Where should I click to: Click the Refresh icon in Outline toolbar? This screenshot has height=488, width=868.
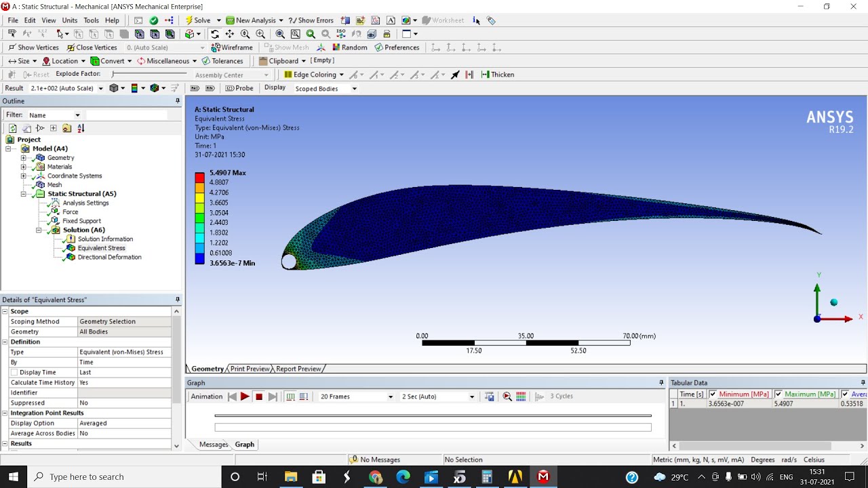(x=12, y=128)
